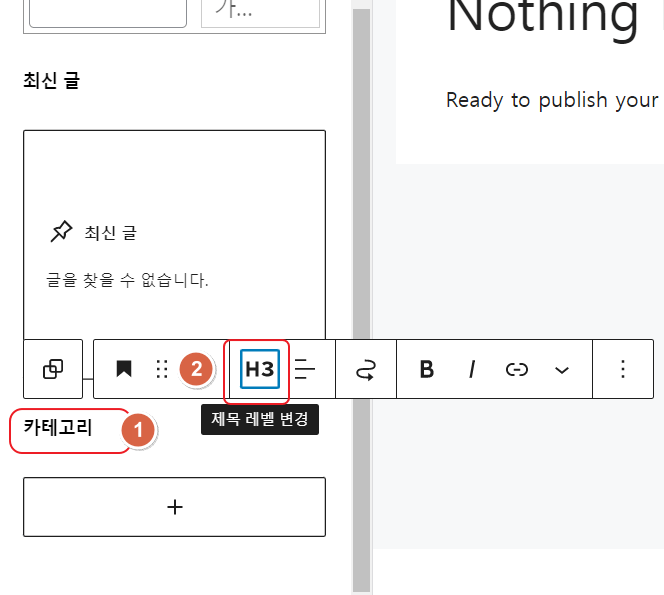
Task: Click the 최신 글 block label beside pin
Action: [x=111, y=232]
